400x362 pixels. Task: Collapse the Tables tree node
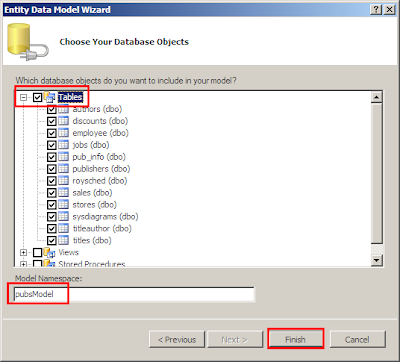23,98
